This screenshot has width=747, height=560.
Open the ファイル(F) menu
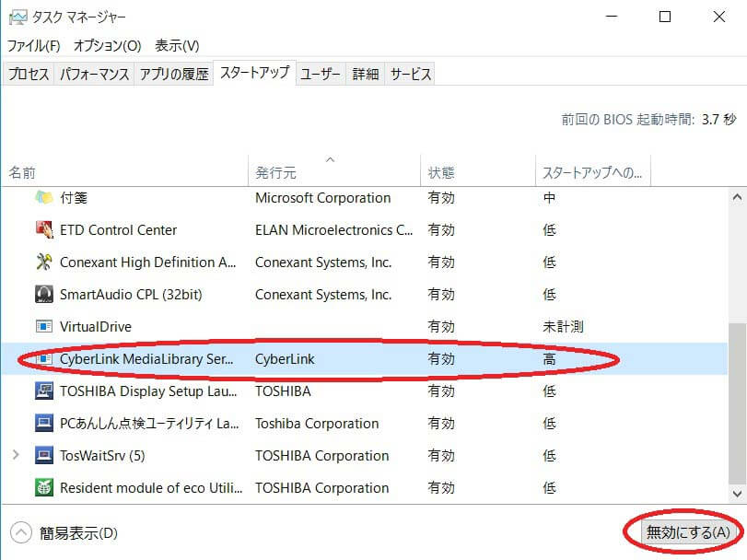[34, 46]
